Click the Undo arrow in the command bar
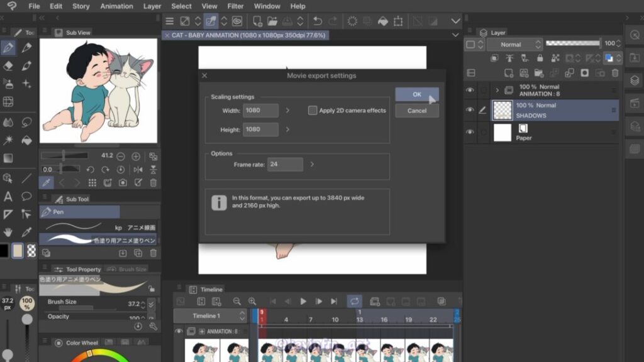This screenshot has width=644, height=362. (318, 21)
